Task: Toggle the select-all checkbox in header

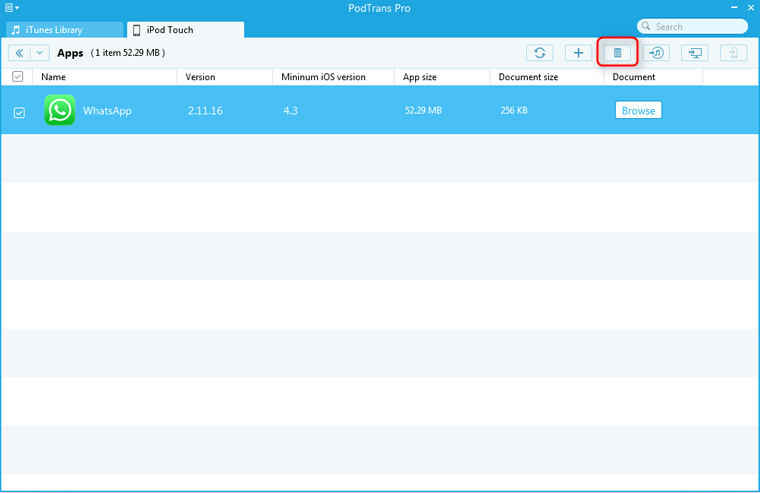Action: pyautogui.click(x=18, y=77)
